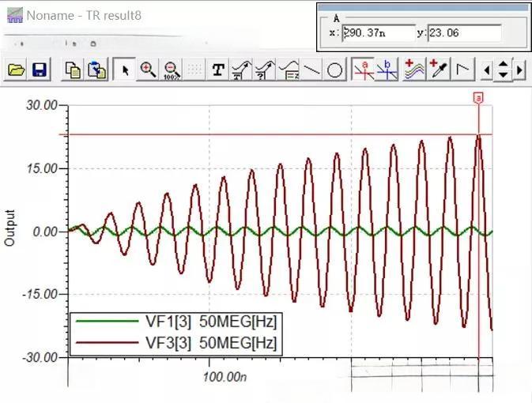Click the cursor A x-value field

click(379, 33)
